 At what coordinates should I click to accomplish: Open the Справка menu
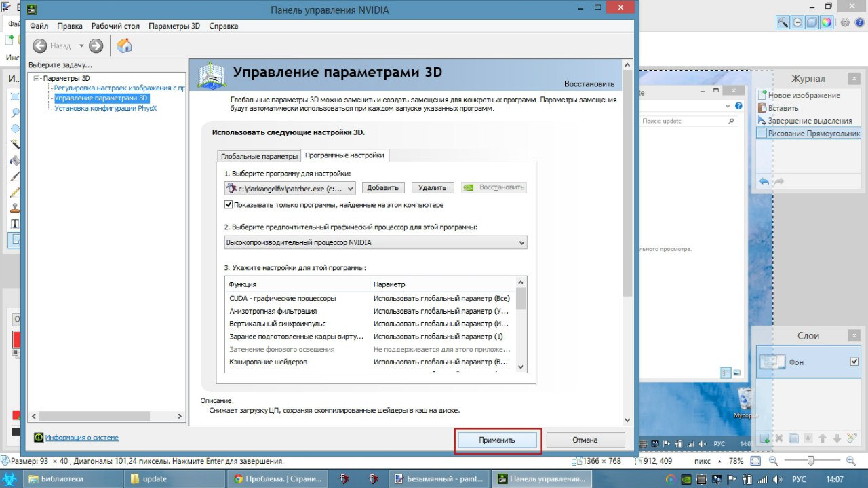pos(224,26)
